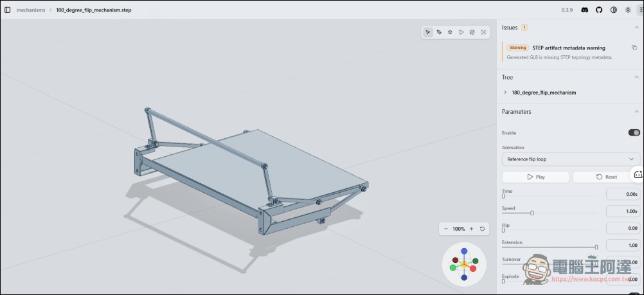Open the Animation dropdown Reference flip loop

click(x=571, y=159)
